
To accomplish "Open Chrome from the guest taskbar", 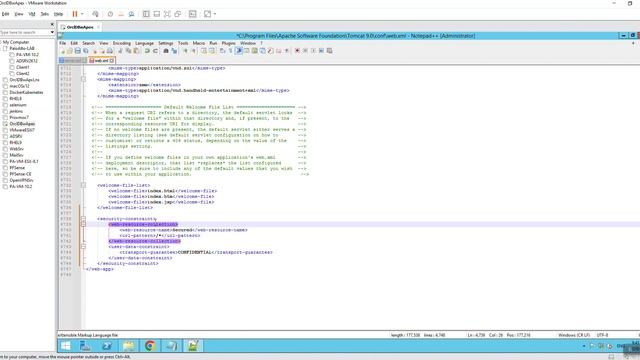I will 150,346.
